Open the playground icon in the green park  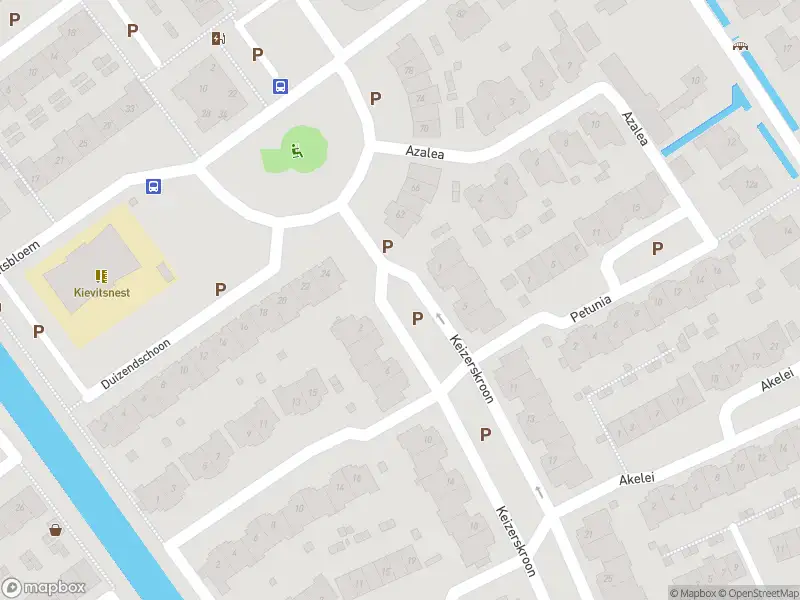point(297,151)
